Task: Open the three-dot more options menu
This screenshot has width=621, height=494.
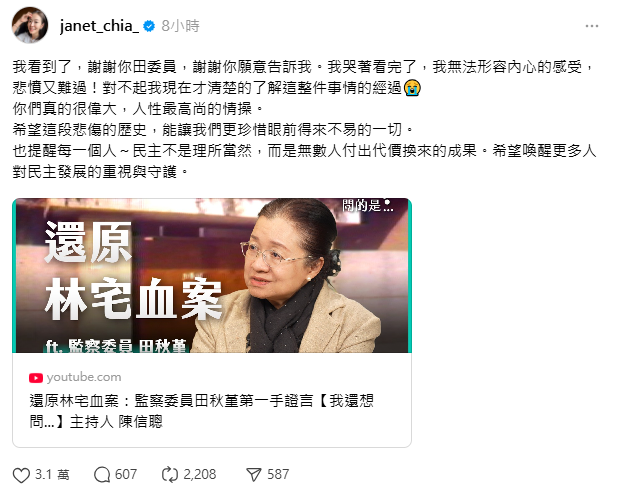Action: click(x=592, y=26)
